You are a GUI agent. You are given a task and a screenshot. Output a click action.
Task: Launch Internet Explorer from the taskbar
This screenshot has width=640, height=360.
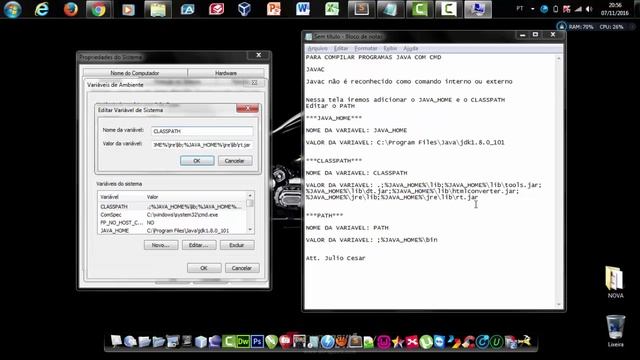[x=42, y=9]
